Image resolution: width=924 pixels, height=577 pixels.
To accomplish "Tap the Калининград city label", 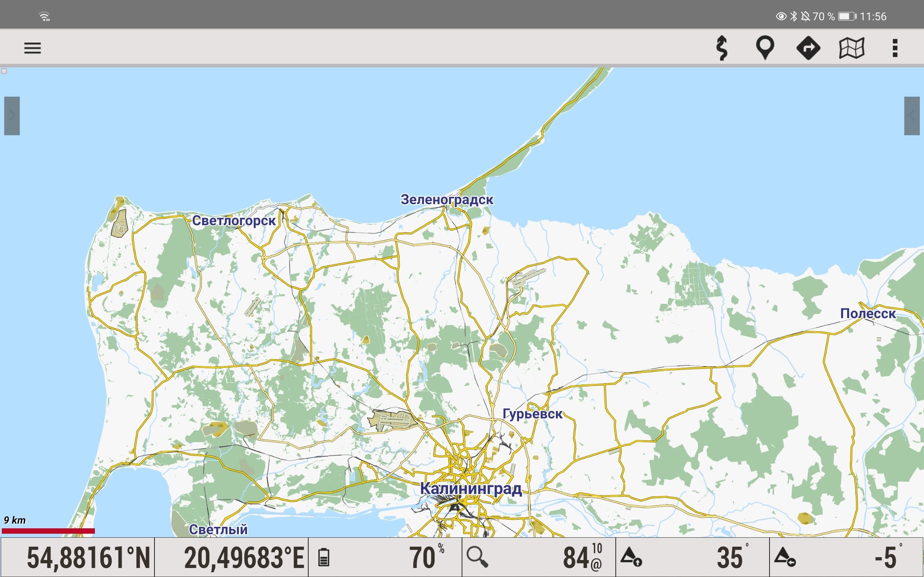I will point(470,488).
